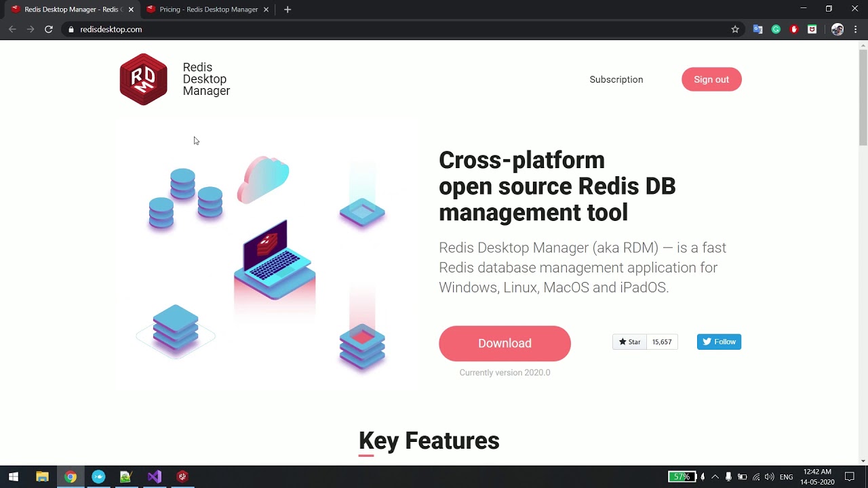This screenshot has height=488, width=868.
Task: Open the Windows notification center
Action: tap(850, 477)
